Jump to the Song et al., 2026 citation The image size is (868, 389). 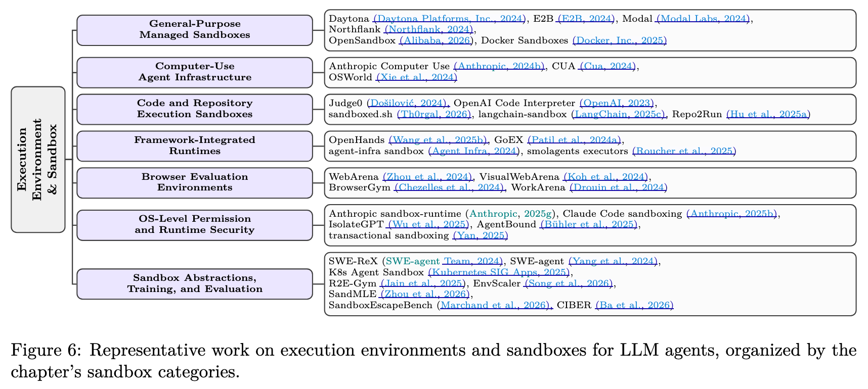tap(569, 283)
